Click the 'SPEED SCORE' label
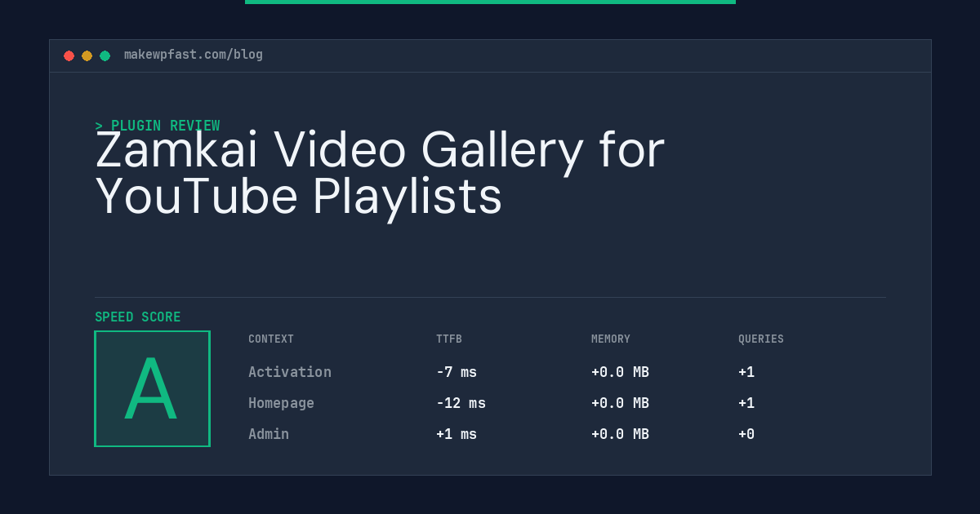 click(x=138, y=317)
